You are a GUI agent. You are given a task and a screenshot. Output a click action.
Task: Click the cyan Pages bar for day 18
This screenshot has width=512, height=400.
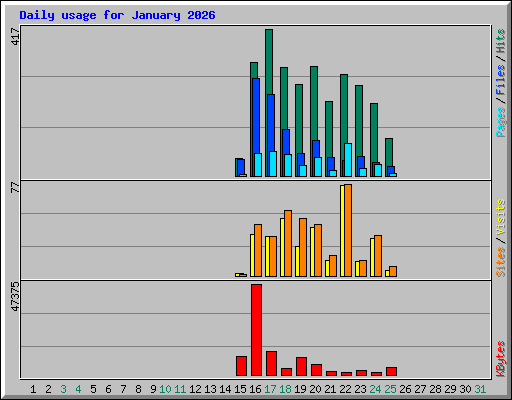point(288,166)
